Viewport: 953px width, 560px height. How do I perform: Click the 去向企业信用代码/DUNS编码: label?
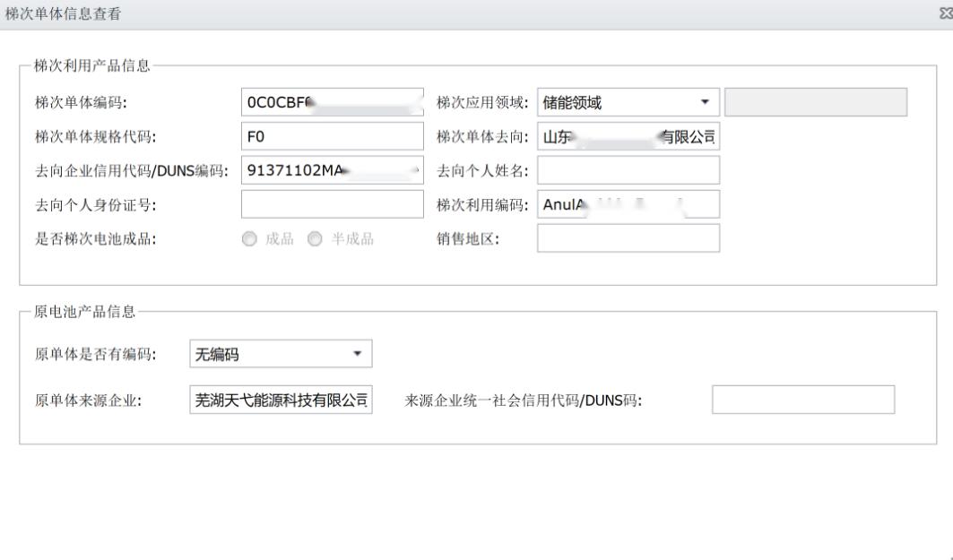[132, 170]
